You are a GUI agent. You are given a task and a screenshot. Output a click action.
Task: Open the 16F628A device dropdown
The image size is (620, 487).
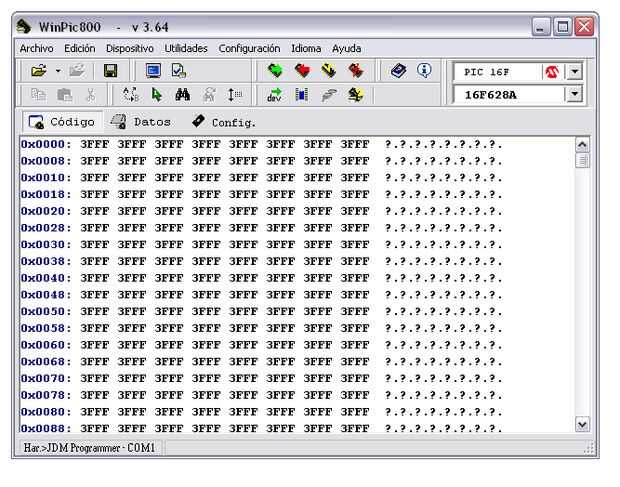click(575, 94)
